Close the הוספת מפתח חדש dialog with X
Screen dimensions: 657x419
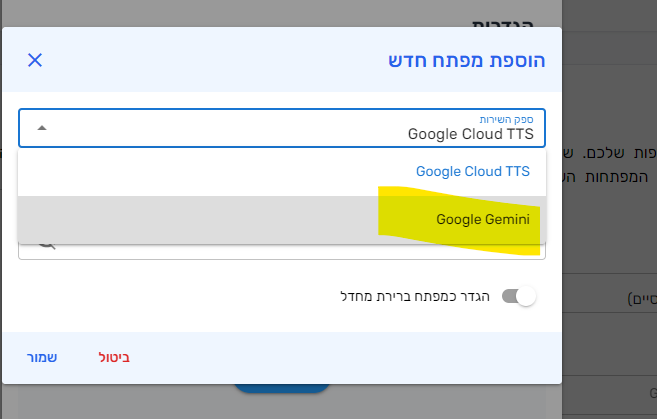point(35,60)
